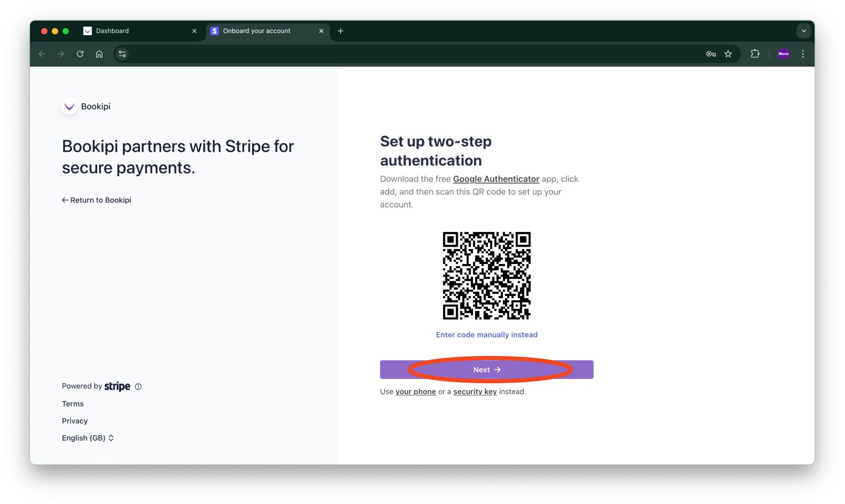Bookmark this page with star icon
The width and height of the screenshot is (845, 504).
pyautogui.click(x=728, y=54)
